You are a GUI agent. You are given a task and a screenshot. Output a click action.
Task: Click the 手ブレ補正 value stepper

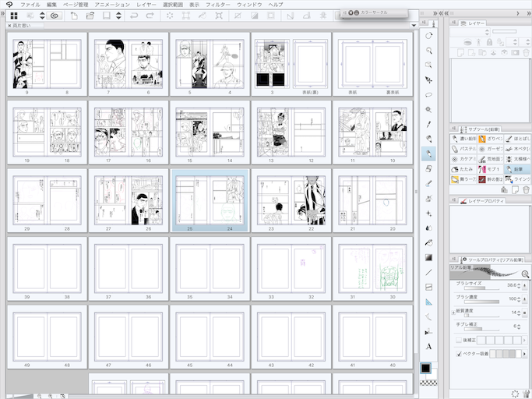click(x=519, y=327)
